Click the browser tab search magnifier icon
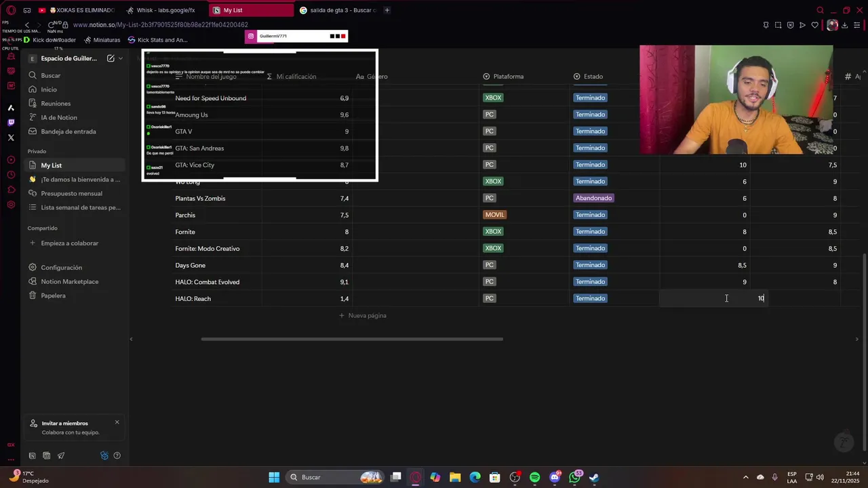Viewport: 868px width, 488px height. click(820, 10)
